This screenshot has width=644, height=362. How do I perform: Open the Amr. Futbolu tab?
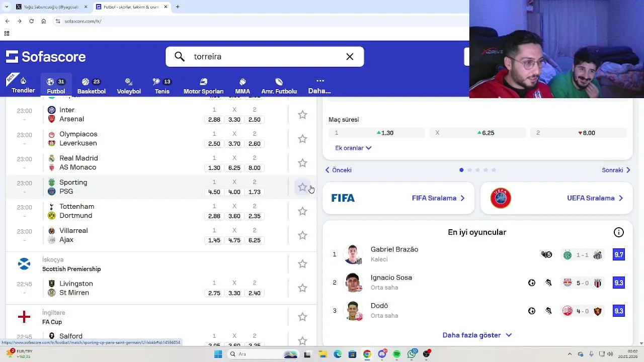pyautogui.click(x=279, y=85)
